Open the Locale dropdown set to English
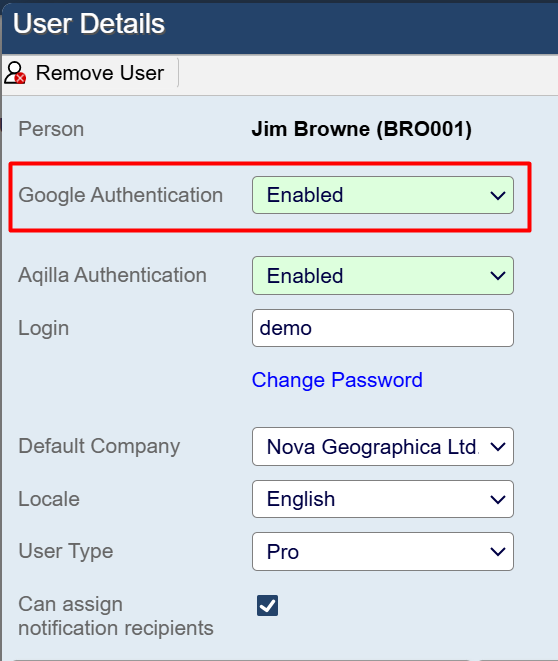558x661 pixels. point(383,499)
